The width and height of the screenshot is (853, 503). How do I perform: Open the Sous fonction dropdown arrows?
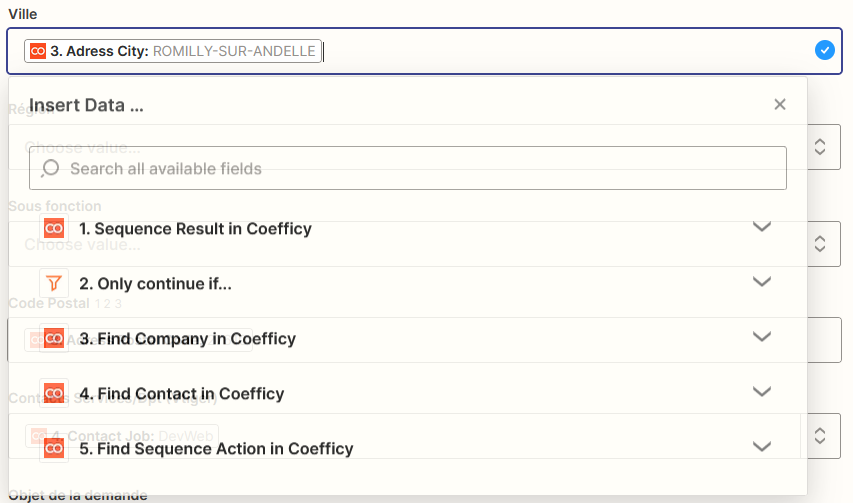[820, 243]
